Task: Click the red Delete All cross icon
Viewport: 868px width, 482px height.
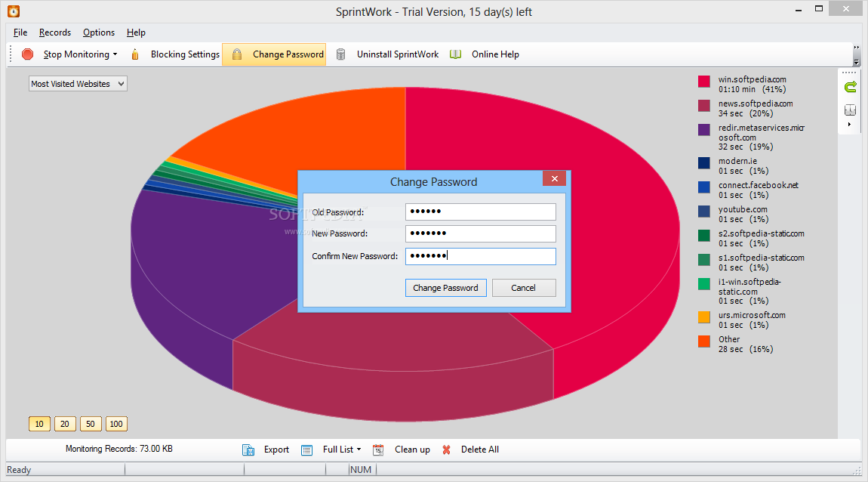Action: point(446,450)
